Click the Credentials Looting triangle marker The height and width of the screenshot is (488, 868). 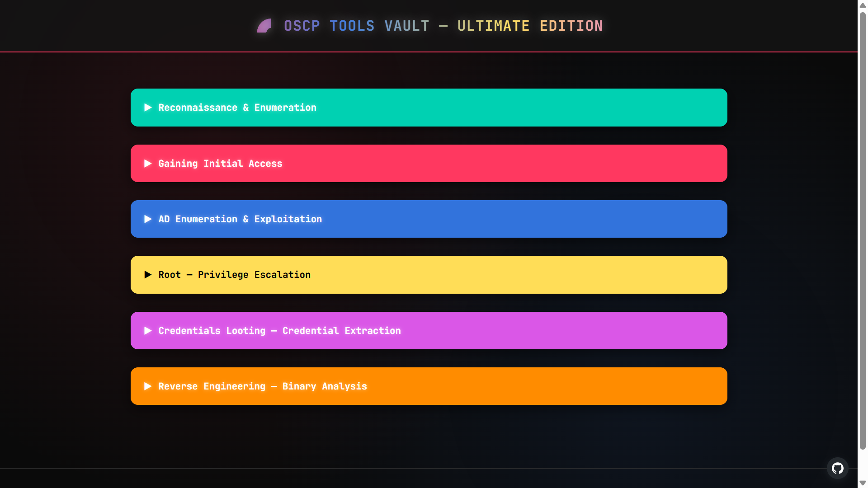point(148,331)
